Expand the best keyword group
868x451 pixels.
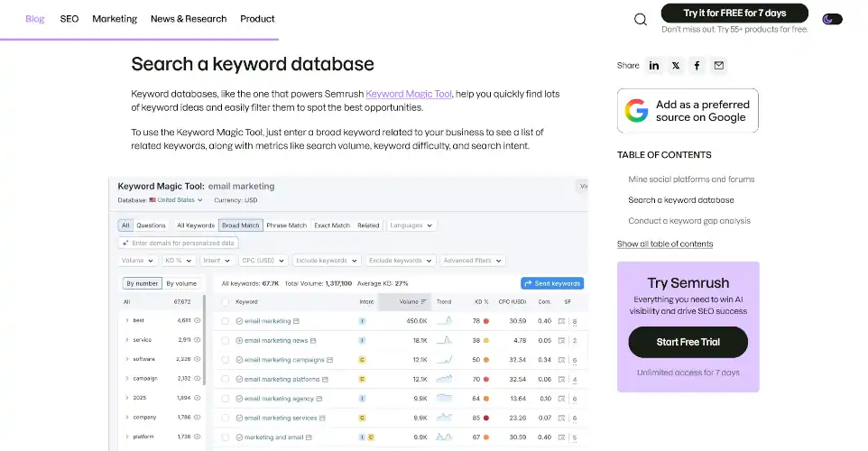pyautogui.click(x=126, y=320)
